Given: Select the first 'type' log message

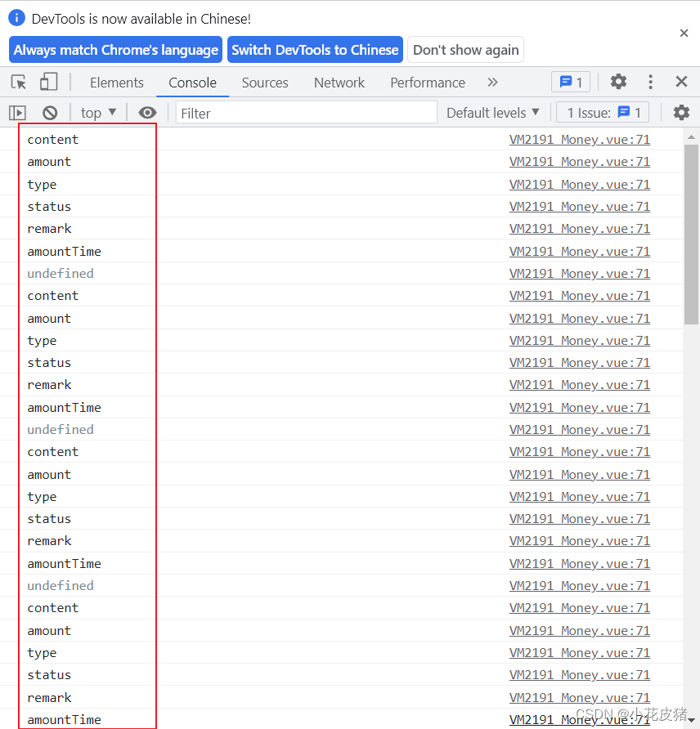Looking at the screenshot, I should [x=42, y=185].
